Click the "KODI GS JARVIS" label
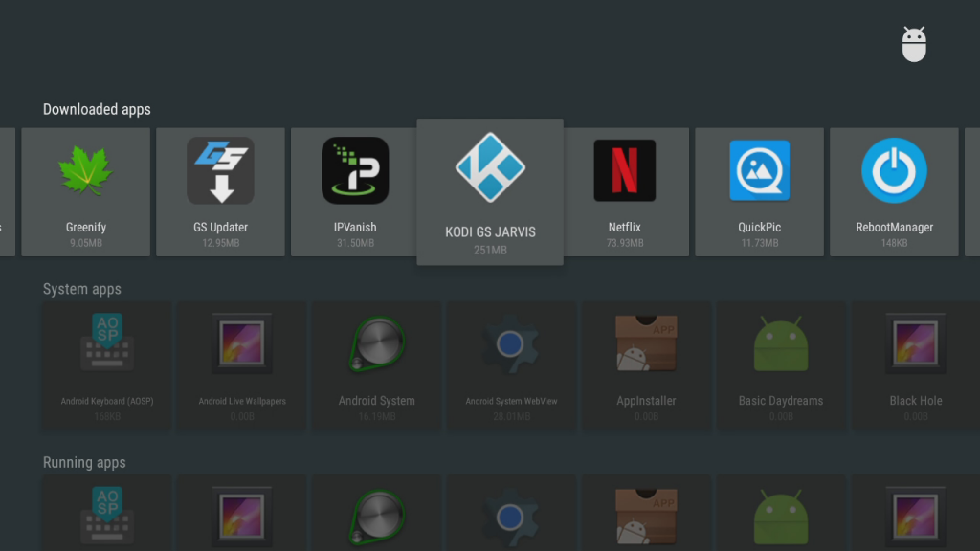This screenshot has height=551, width=980. click(490, 232)
